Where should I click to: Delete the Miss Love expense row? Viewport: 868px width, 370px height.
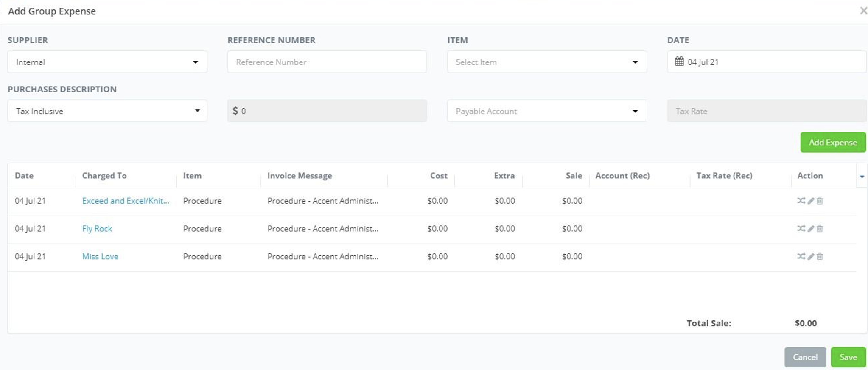coord(820,257)
